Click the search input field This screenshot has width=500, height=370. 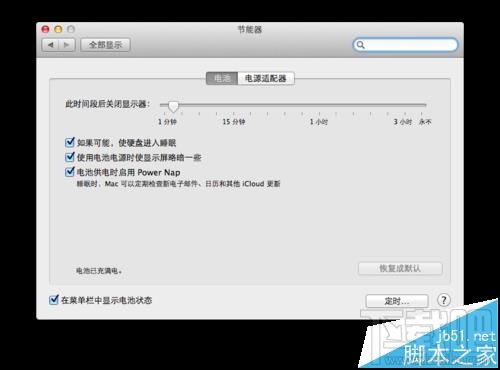point(405,45)
